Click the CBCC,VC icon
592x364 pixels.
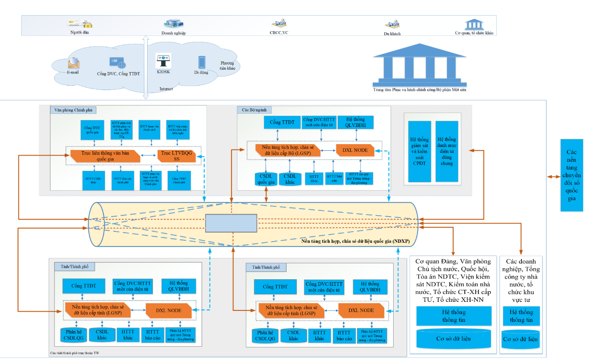coord(279,23)
